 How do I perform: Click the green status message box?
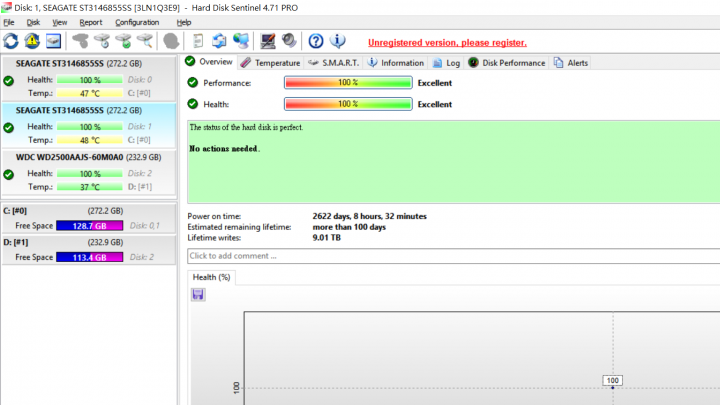454,162
